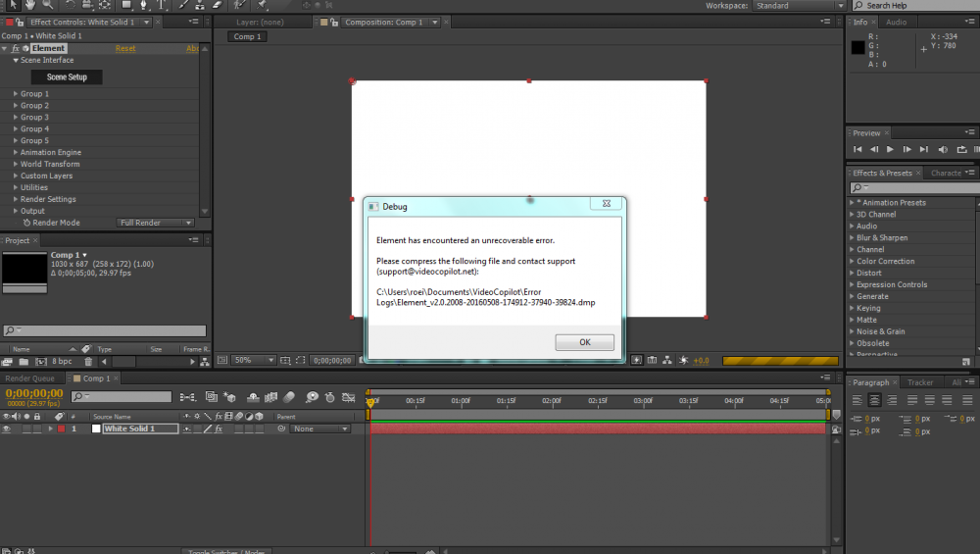
Task: Select the Puppet Pin tool
Action: (x=263, y=5)
